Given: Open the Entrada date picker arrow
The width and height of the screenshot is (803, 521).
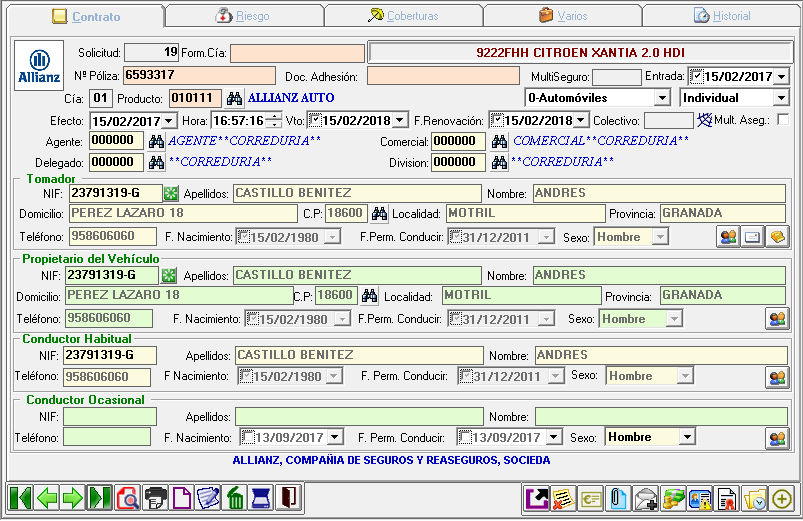Looking at the screenshot, I should [x=781, y=77].
